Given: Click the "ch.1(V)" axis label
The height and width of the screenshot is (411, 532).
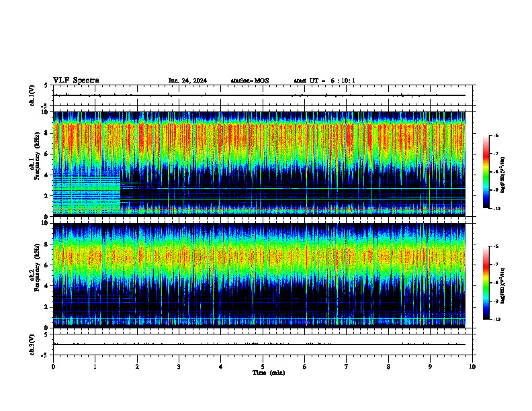Looking at the screenshot, I should pos(32,95).
